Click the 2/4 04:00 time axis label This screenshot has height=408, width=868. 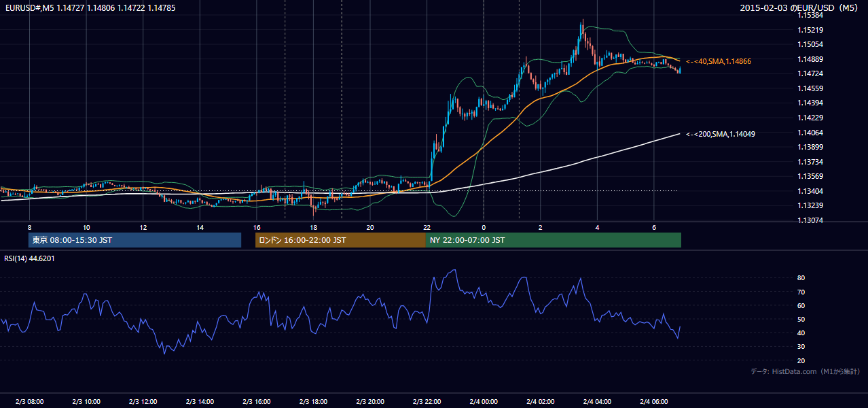pos(597,401)
